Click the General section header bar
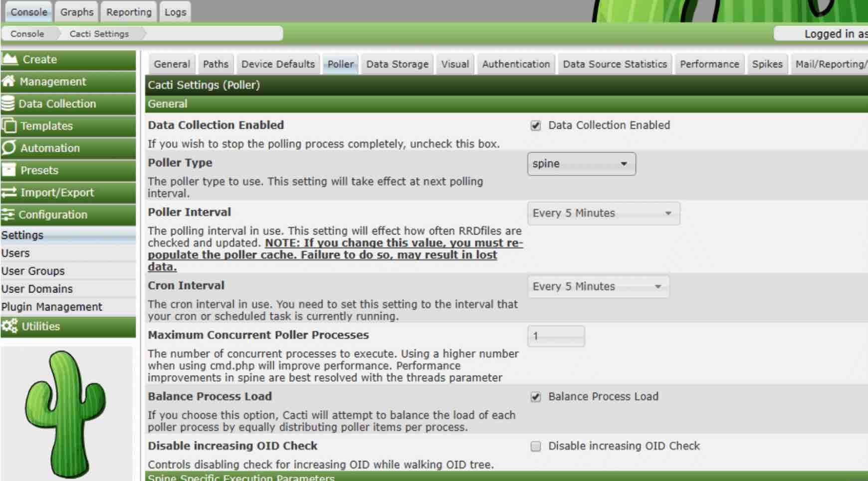Image resolution: width=868 pixels, height=481 pixels. (506, 104)
